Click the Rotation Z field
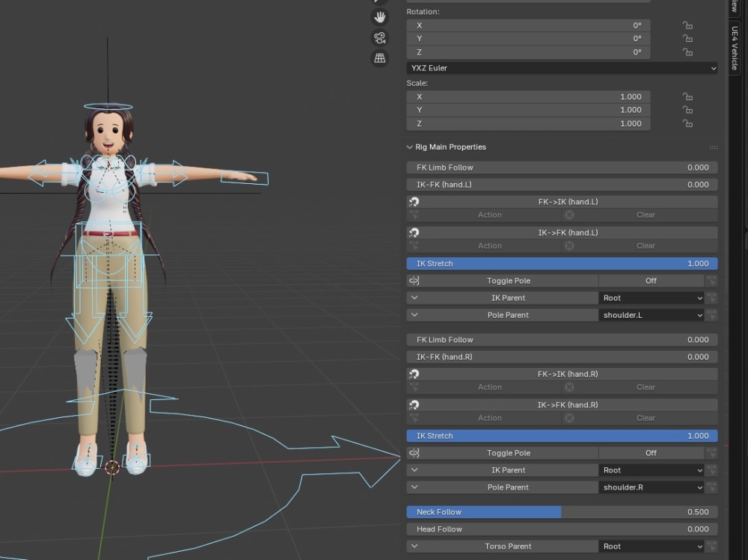This screenshot has height=560, width=748. coord(528,52)
